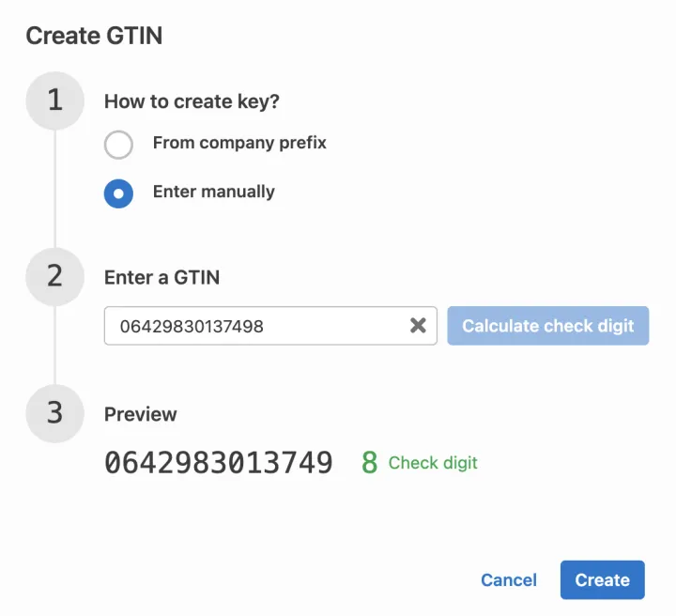Image resolution: width=676 pixels, height=616 pixels.
Task: Clear the GTIN field with the X icon
Action: [418, 326]
